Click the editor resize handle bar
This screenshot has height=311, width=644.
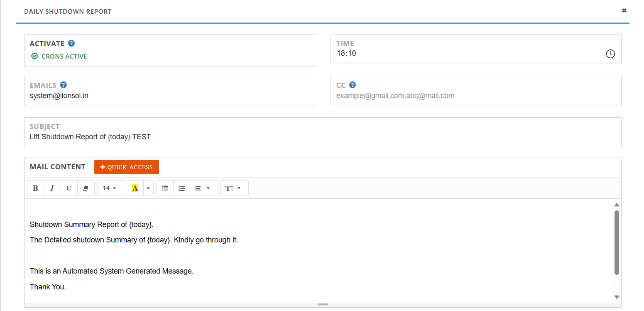pos(323,305)
